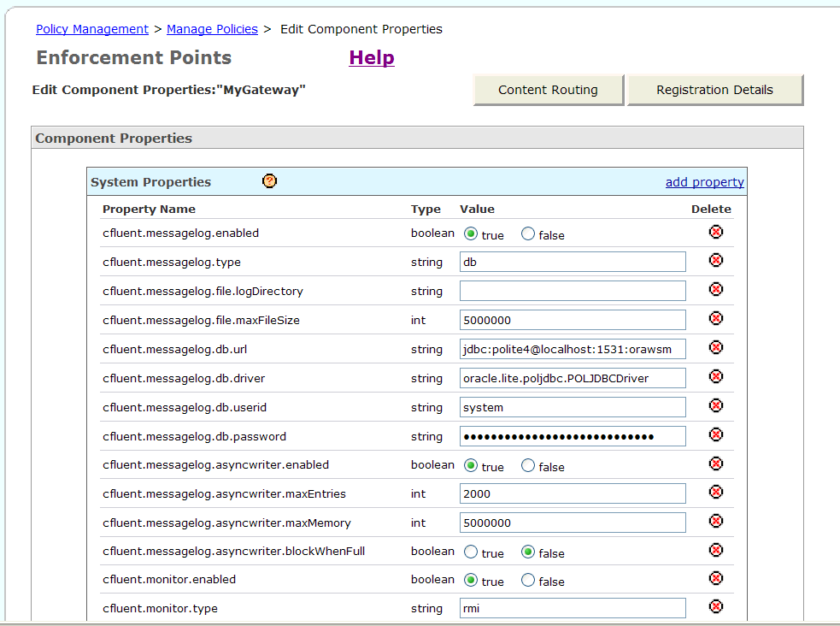
Task: Go to Manage Policies breadcrumb link
Action: (212, 29)
